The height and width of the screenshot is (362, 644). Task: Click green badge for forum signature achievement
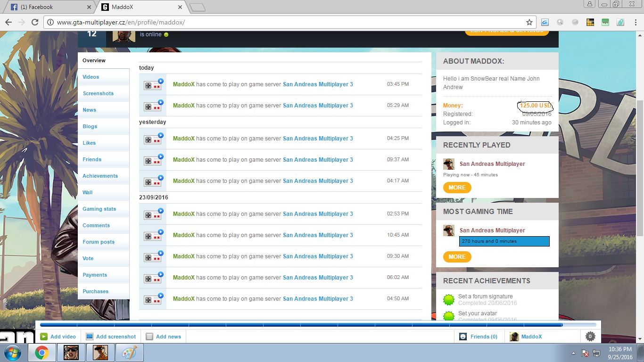[x=449, y=299]
